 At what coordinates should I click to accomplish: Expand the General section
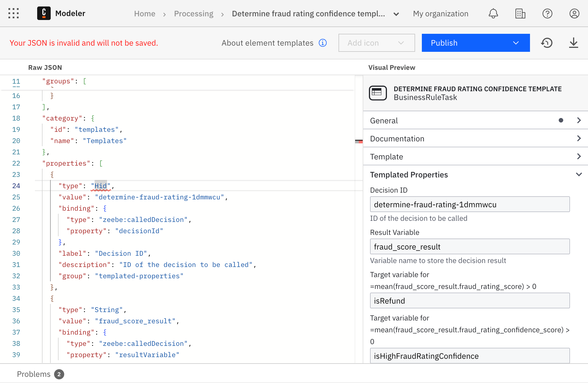tap(475, 121)
